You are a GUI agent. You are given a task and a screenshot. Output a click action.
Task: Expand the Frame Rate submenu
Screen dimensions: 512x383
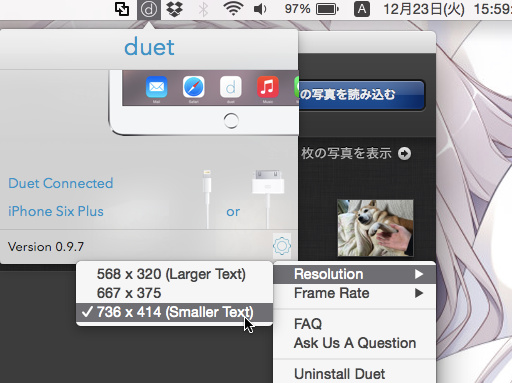click(355, 293)
